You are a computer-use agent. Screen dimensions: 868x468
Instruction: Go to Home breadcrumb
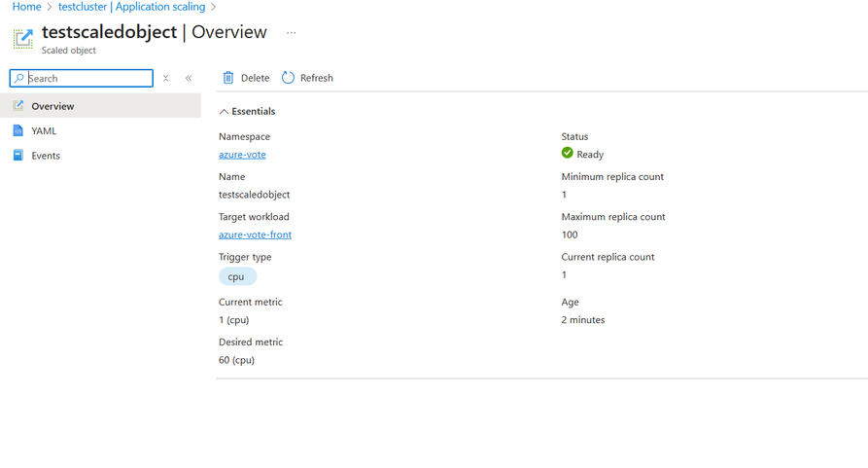point(26,7)
